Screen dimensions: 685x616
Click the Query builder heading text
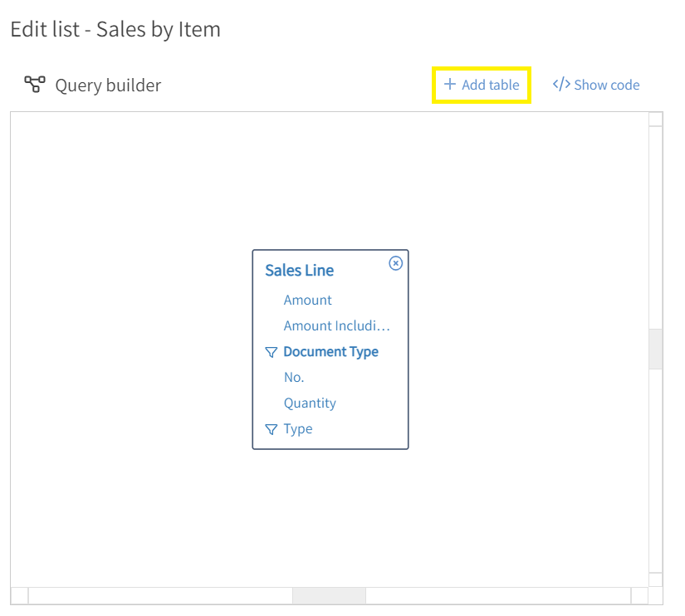point(108,86)
